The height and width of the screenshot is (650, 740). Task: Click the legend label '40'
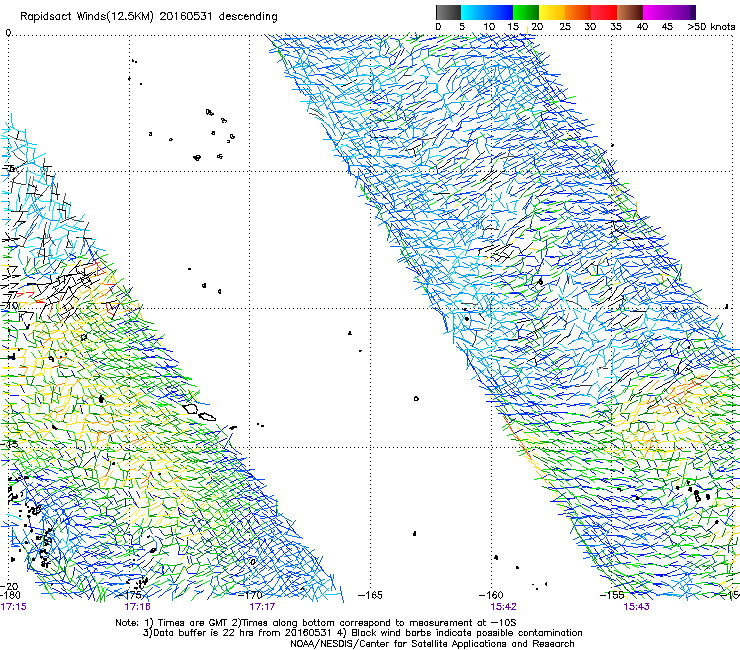tap(642, 27)
